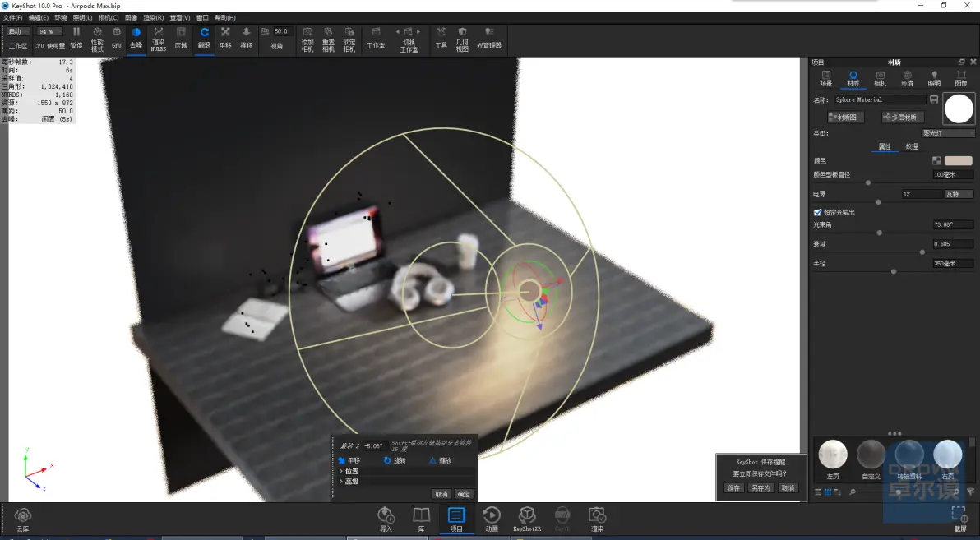The height and width of the screenshot is (540, 980).
Task: Open the render (渲染) dialog
Action: click(x=598, y=519)
